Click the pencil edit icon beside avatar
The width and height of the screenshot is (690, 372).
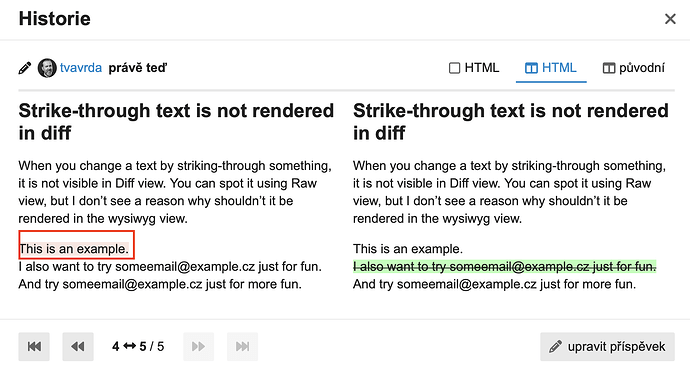[x=25, y=68]
